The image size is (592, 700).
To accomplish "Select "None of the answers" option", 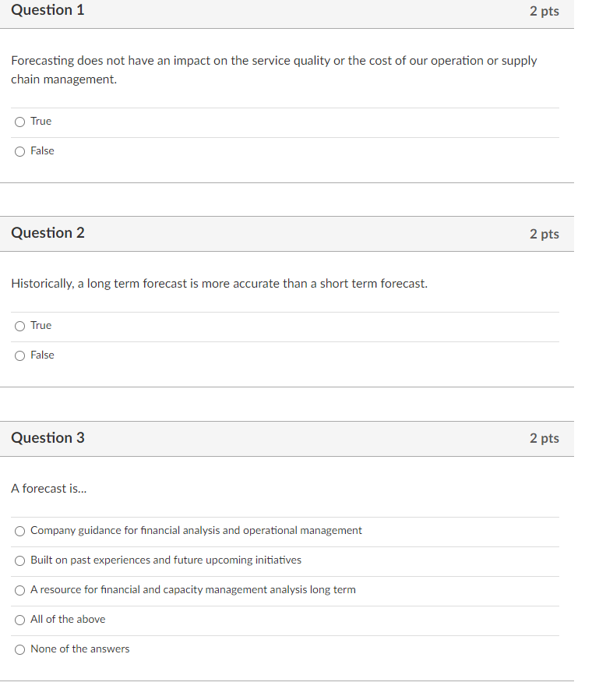I will pyautogui.click(x=19, y=649).
